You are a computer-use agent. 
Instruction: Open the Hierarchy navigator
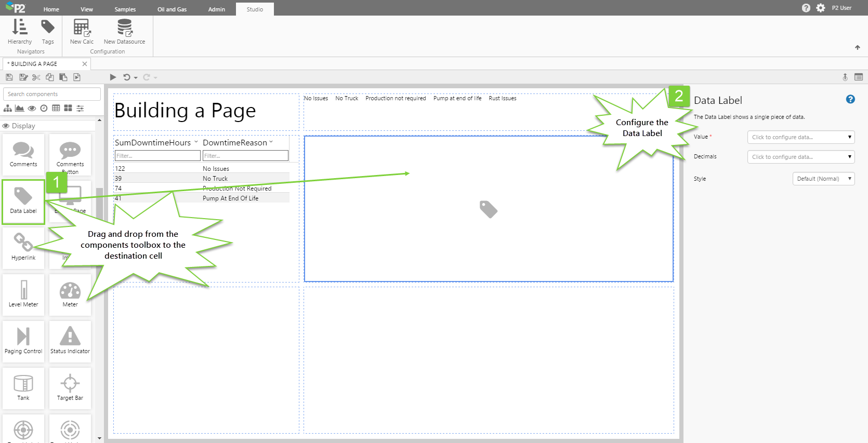(20, 32)
